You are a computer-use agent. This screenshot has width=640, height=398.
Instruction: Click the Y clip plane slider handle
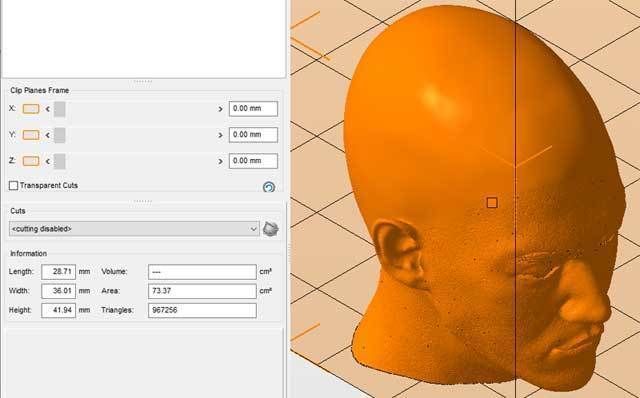[60, 135]
